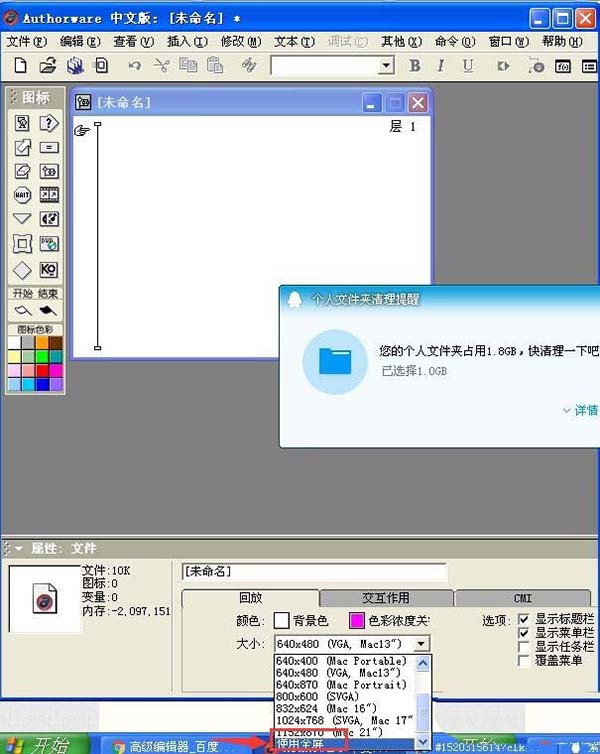Viewport: 600px width, 754px height.
Task: Choose 640x870 (Mac Portrait) size option
Action: click(x=344, y=684)
